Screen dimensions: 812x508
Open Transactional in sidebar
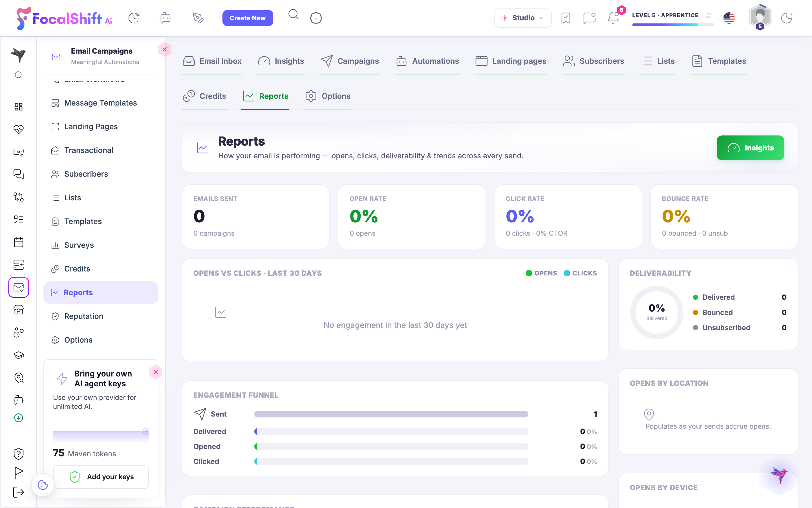(x=101, y=150)
